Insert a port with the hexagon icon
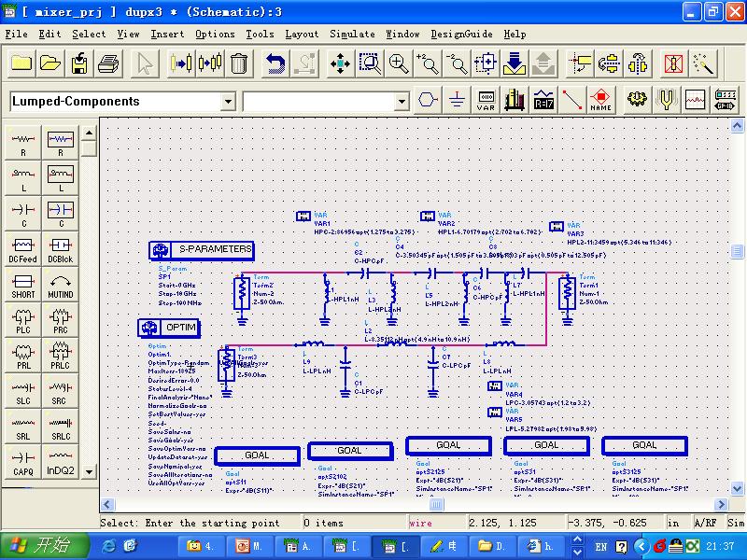 pyautogui.click(x=428, y=100)
